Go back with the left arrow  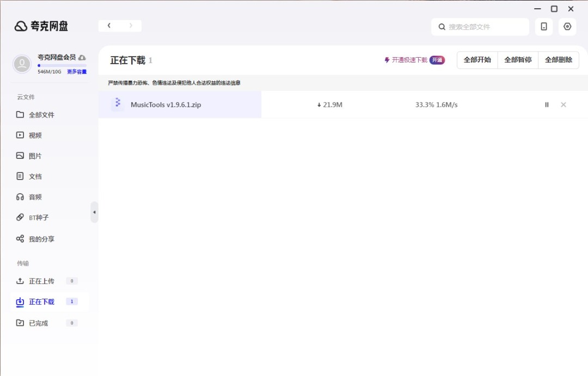109,26
